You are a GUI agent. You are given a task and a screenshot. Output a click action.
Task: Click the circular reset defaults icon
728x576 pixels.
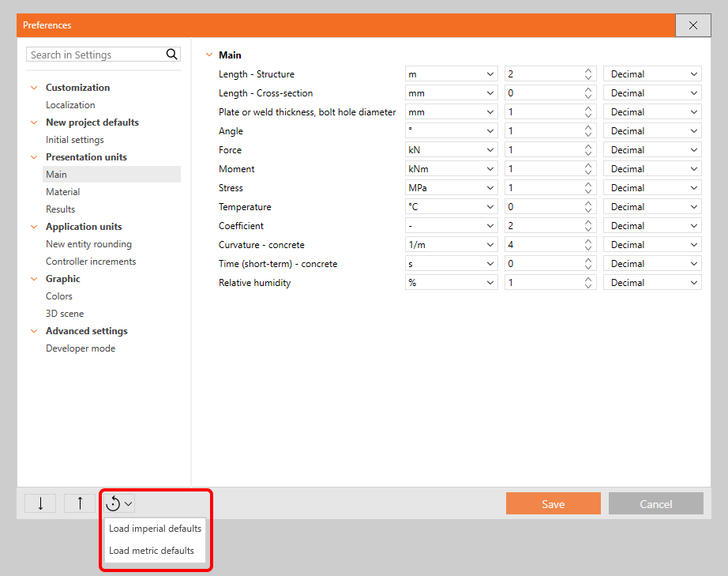click(x=114, y=503)
